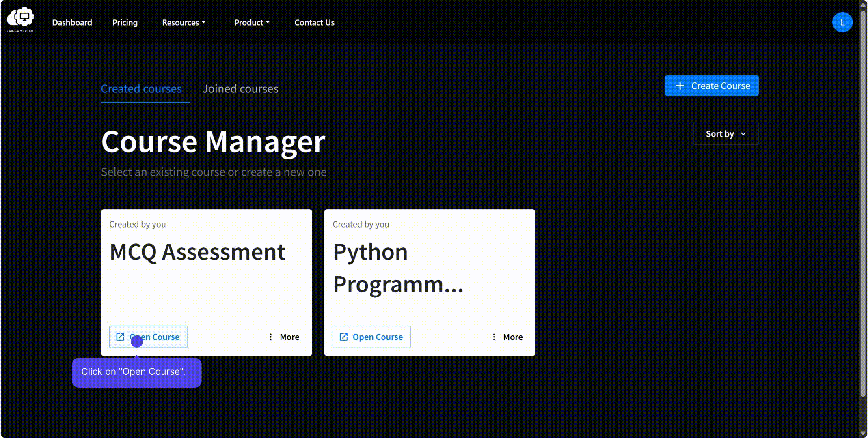Screen dimensions: 868x438
Task: Click More on the Python Programming card
Action: click(507, 337)
